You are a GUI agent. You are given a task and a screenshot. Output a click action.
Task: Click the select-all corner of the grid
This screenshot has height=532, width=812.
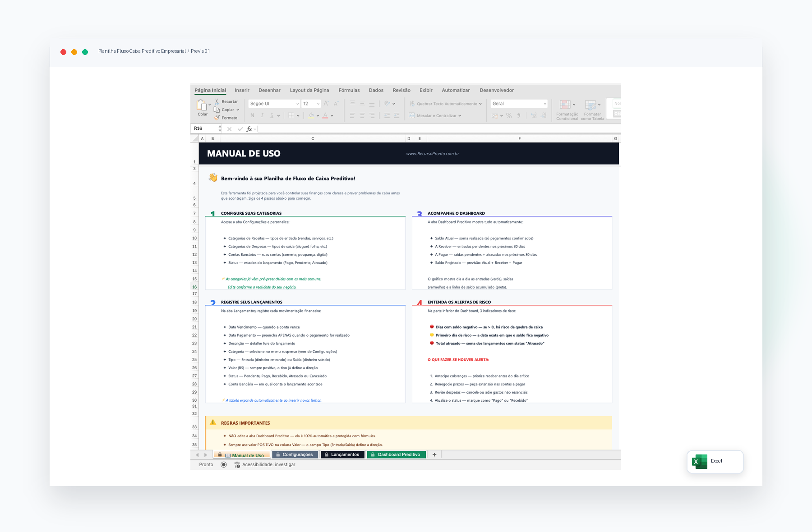coord(194,139)
